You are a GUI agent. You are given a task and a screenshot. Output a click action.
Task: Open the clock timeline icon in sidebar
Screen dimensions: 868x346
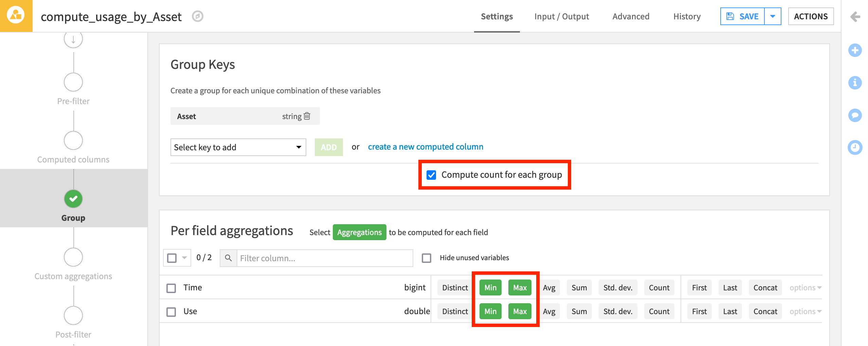click(855, 148)
